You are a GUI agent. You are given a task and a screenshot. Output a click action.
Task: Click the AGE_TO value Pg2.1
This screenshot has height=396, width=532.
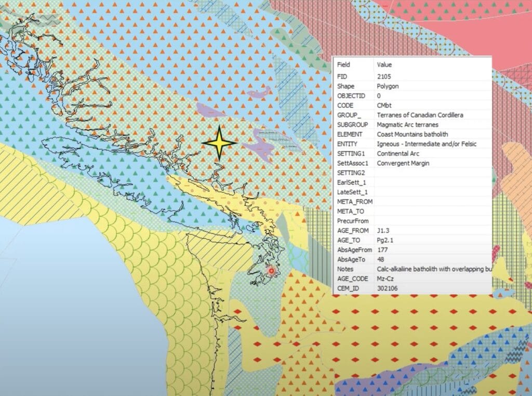tap(385, 240)
